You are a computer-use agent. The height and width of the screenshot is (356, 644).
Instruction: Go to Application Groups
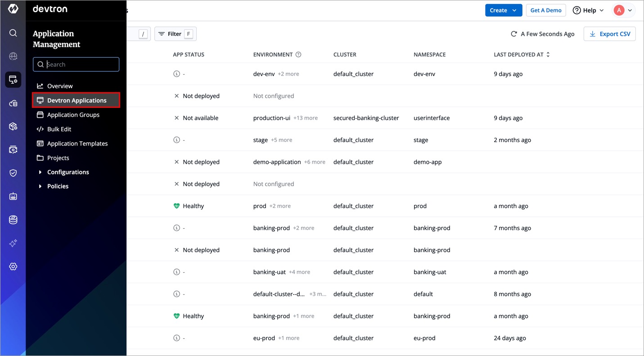[x=73, y=115]
